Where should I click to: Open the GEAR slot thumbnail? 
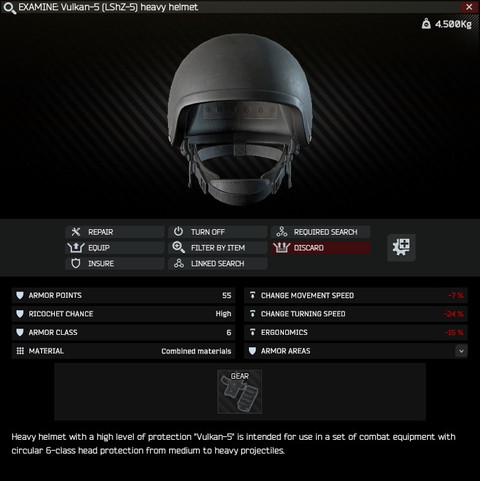(240, 392)
